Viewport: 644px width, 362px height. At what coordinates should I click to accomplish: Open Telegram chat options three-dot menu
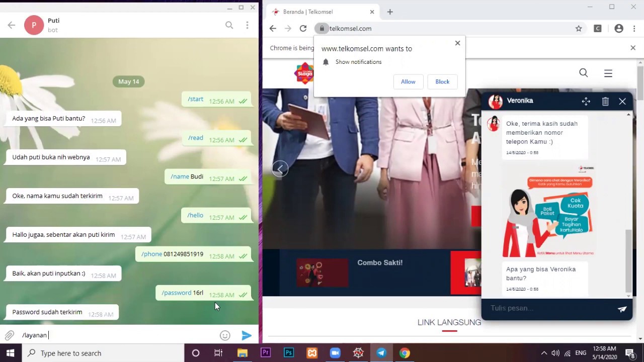click(x=247, y=25)
